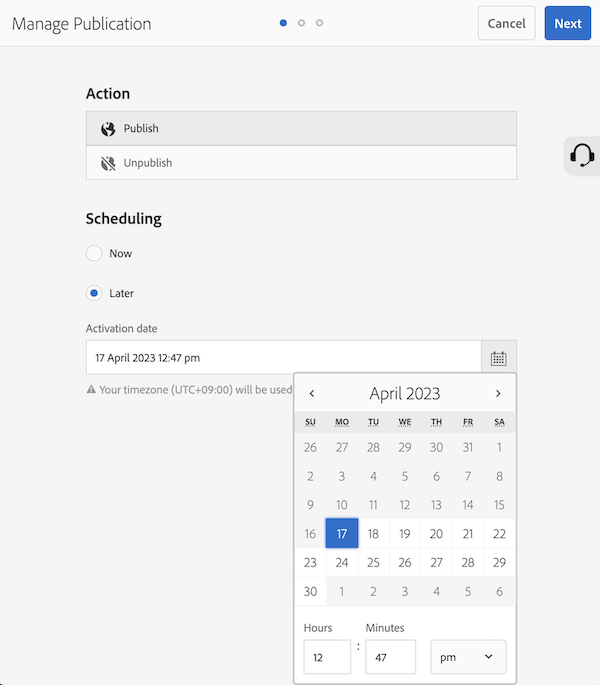
Task: Pick April 25 in the calendar
Action: point(373,562)
